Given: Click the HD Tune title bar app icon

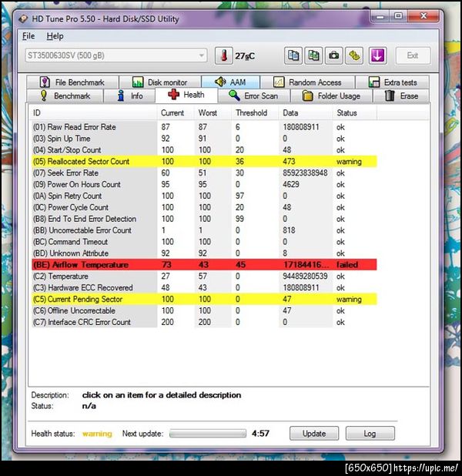Looking at the screenshot, I should tap(23, 18).
